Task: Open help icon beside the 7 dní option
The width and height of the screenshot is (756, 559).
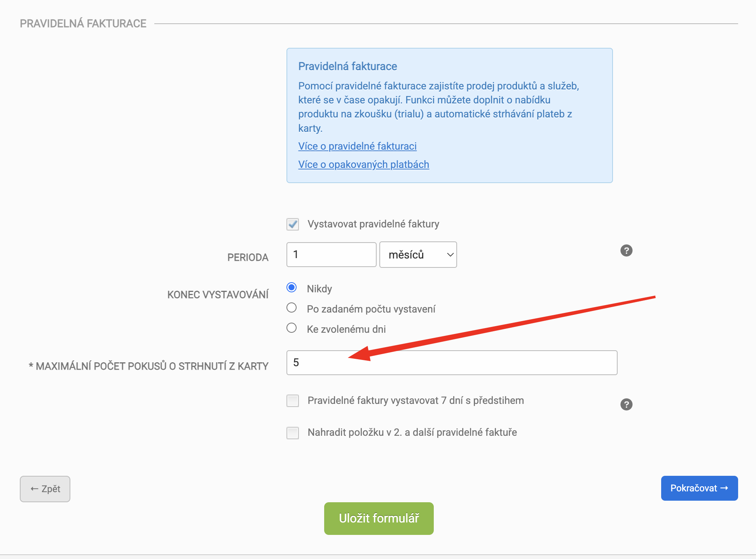Action: pos(626,404)
